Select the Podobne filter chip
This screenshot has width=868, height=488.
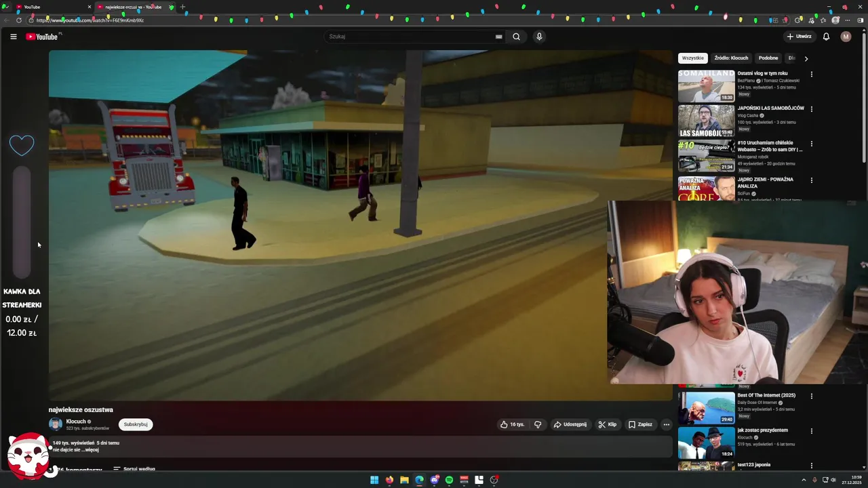point(768,58)
